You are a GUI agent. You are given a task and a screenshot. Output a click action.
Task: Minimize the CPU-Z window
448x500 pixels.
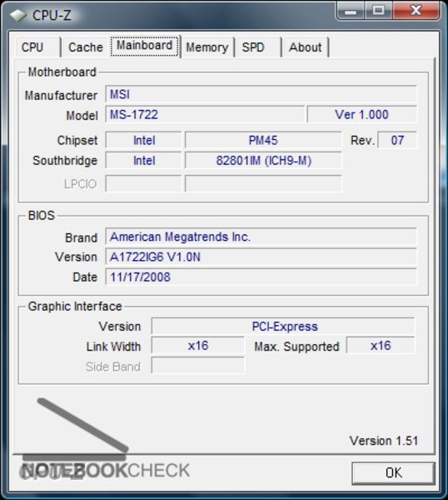[351, 11]
